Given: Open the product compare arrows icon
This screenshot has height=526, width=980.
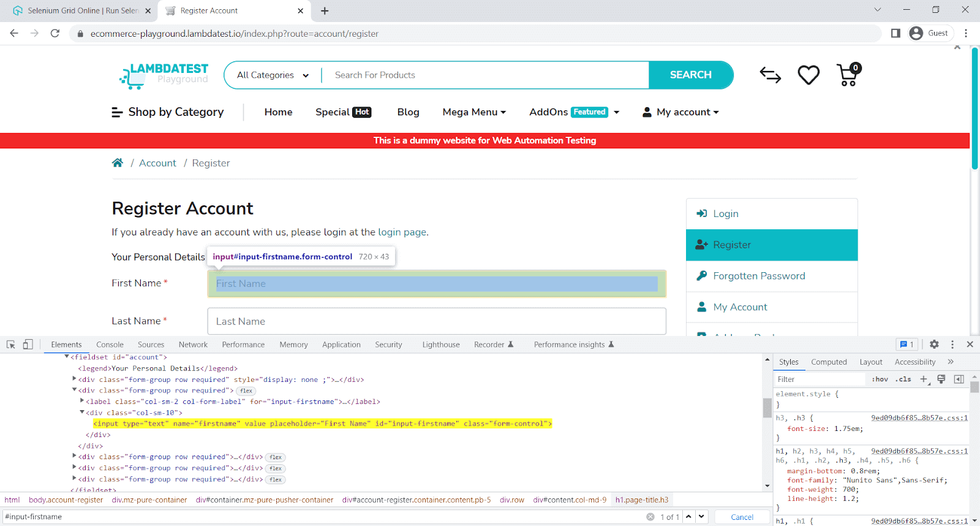Looking at the screenshot, I should coord(770,75).
